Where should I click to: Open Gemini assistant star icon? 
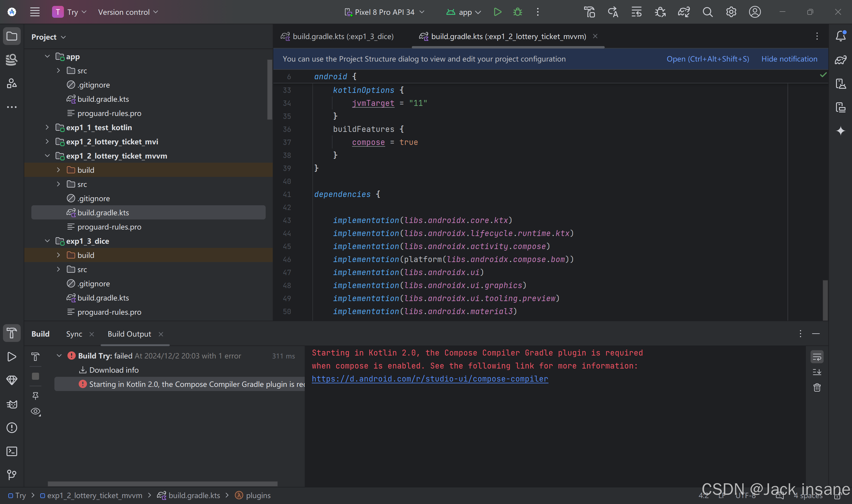coord(840,131)
